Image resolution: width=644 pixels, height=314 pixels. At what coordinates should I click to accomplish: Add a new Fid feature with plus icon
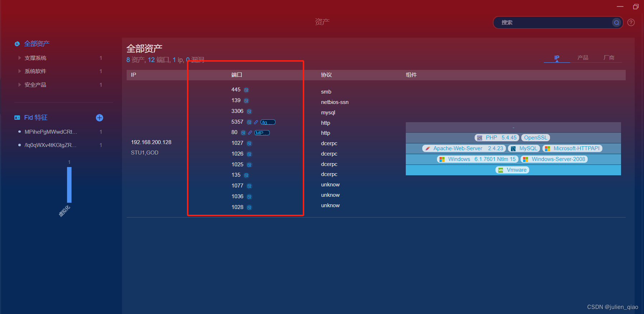click(100, 118)
